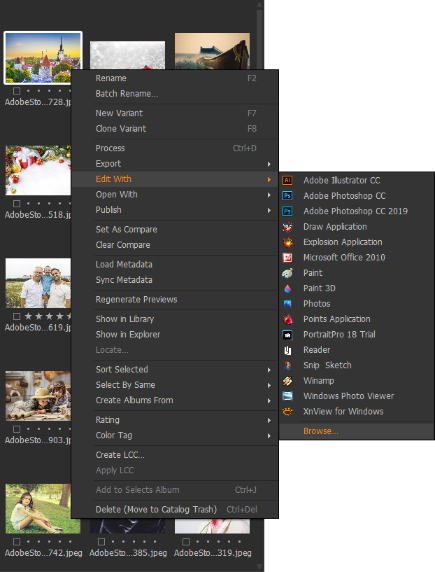The height and width of the screenshot is (572, 435).
Task: Click the Adobe Illustrator CC icon
Action: (288, 180)
